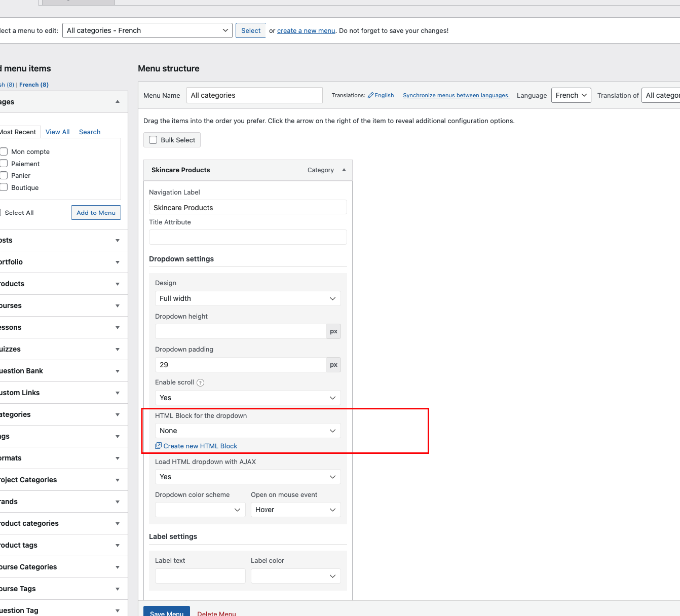This screenshot has width=680, height=616.
Task: Click the Create new HTML Block link
Action: (x=200, y=446)
